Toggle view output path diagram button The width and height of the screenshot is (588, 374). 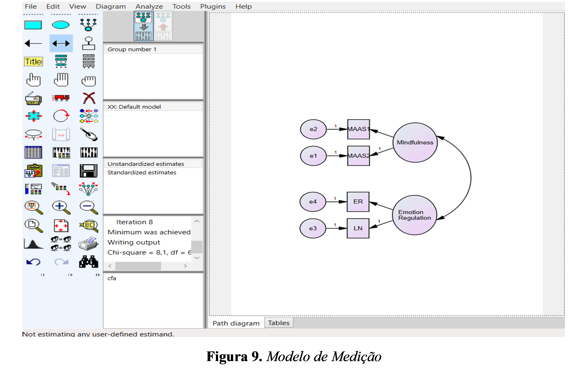tap(163, 26)
